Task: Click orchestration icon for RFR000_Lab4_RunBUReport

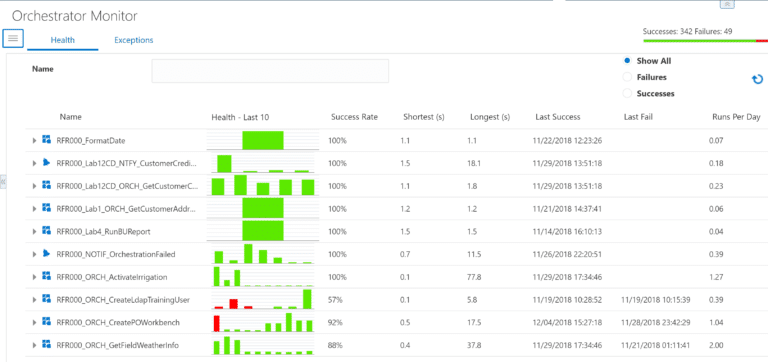Action: [x=47, y=231]
